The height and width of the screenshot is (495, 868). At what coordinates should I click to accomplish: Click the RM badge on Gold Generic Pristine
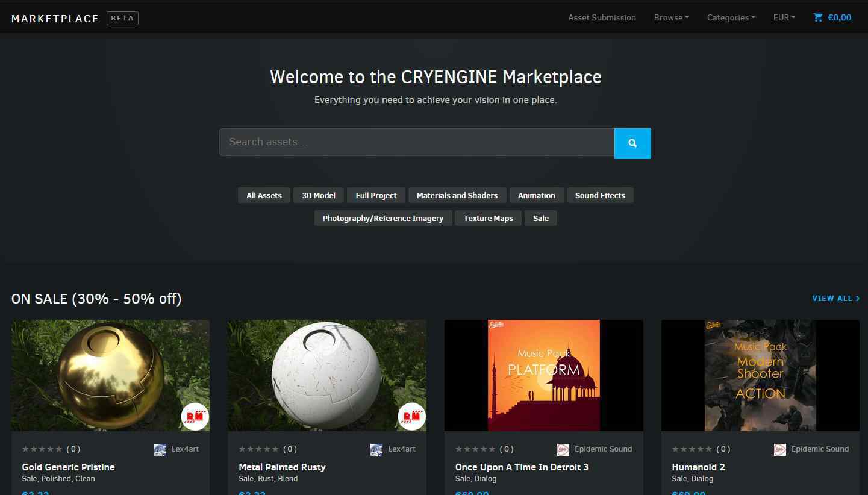coord(195,416)
